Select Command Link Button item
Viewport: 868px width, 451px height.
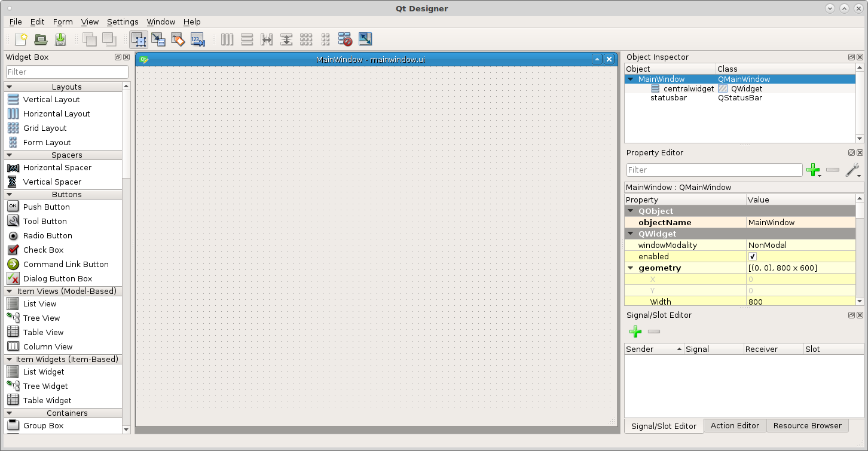pyautogui.click(x=63, y=264)
